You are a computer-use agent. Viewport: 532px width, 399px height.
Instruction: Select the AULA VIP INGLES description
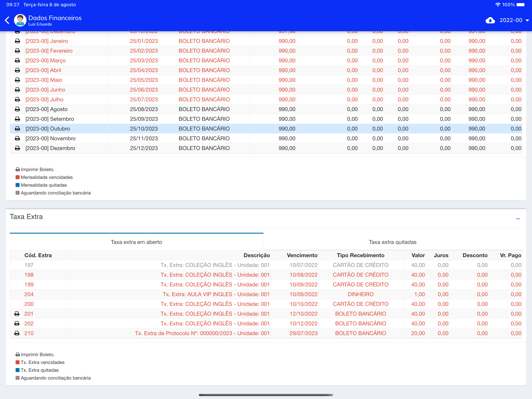click(x=216, y=294)
